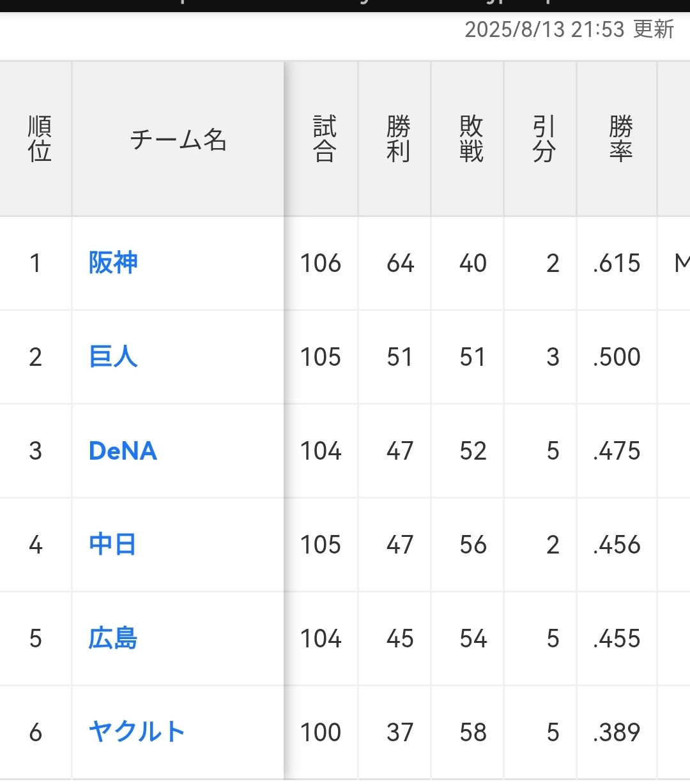The image size is (690, 784).
Task: Tap the 敗戦 column header
Action: coord(471,139)
